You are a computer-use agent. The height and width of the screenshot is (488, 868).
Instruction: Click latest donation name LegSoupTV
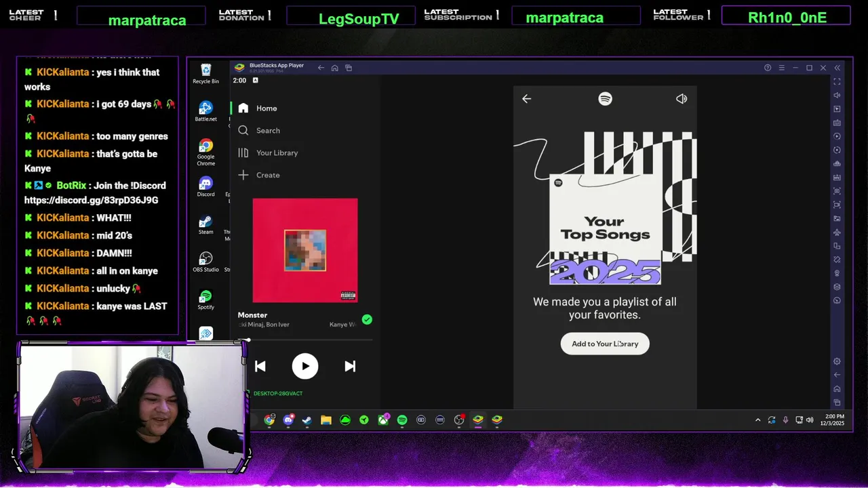pos(359,19)
